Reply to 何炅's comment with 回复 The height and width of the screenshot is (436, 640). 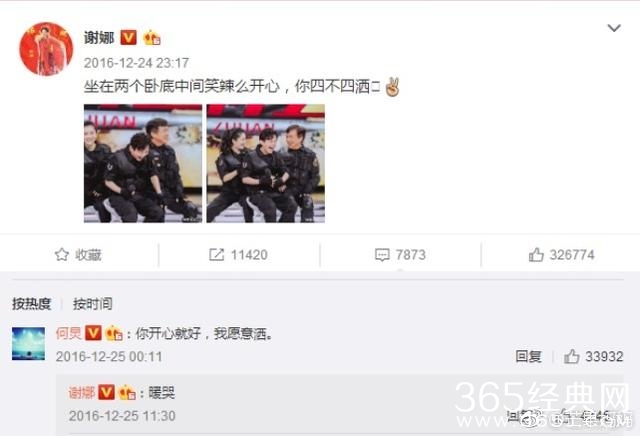pyautogui.click(x=528, y=356)
